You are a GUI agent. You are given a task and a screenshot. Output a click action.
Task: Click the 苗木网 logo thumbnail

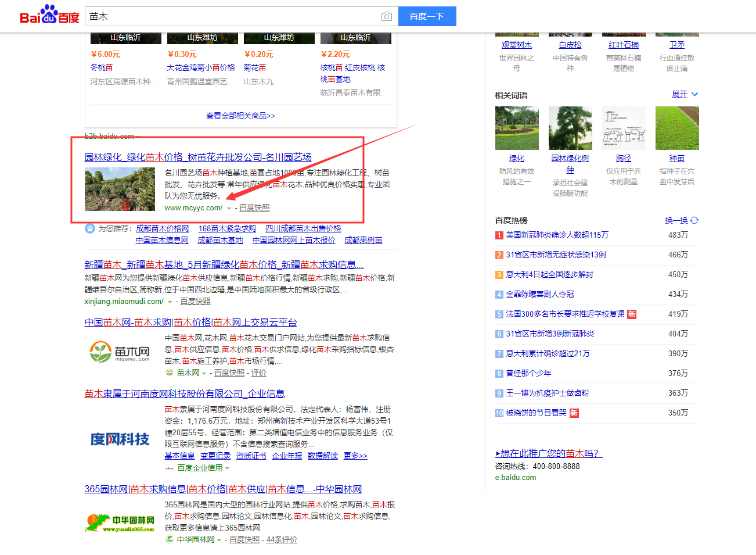point(120,352)
